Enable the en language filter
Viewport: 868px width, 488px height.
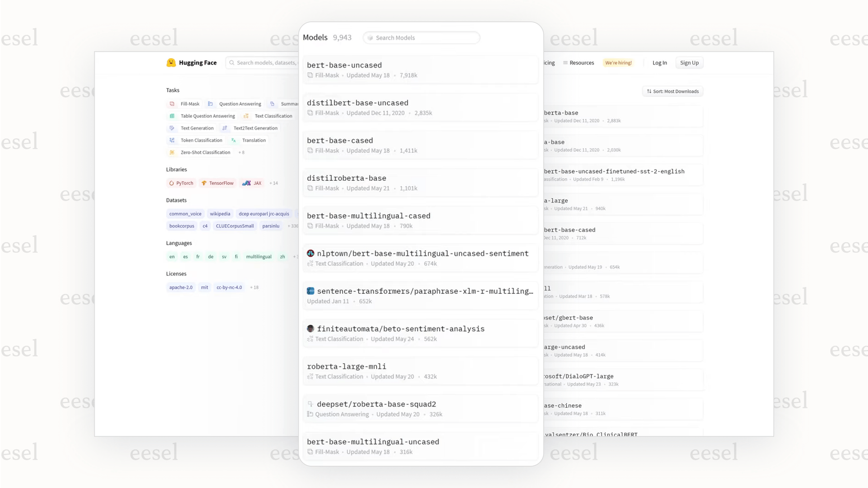[x=172, y=257]
